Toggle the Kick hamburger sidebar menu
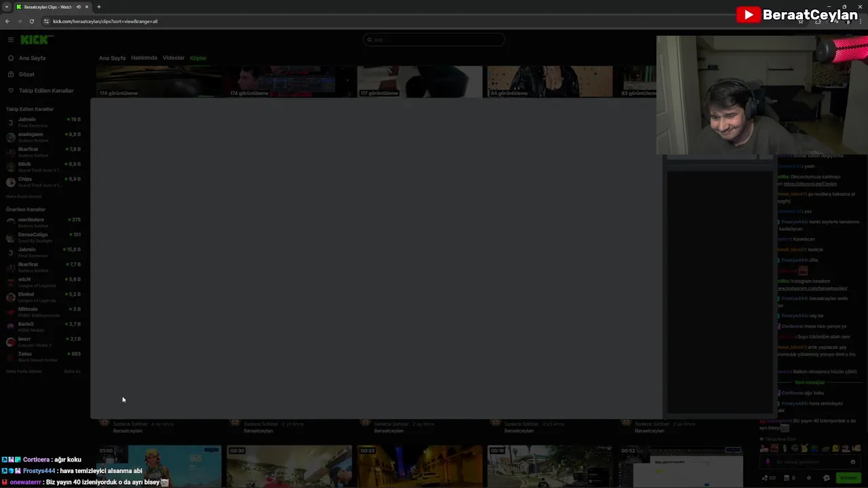 [10, 40]
